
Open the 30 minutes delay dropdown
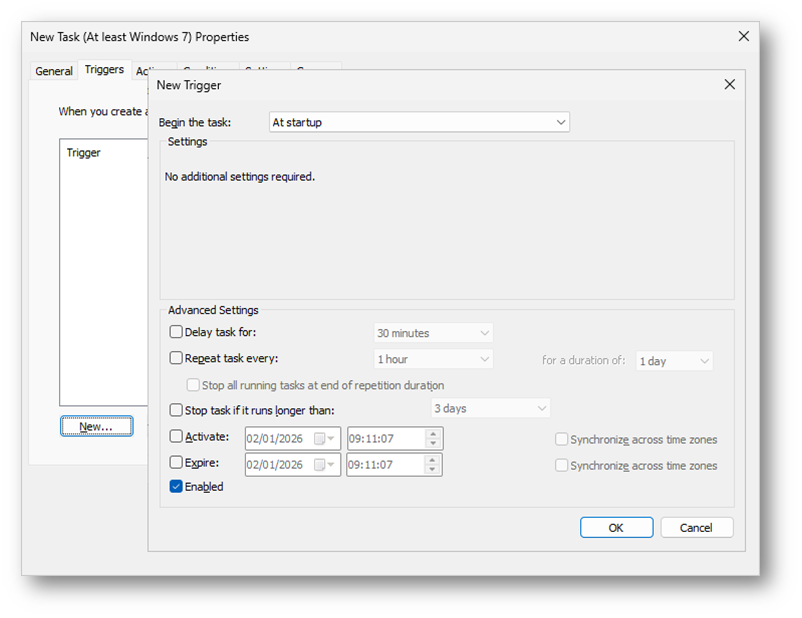434,333
